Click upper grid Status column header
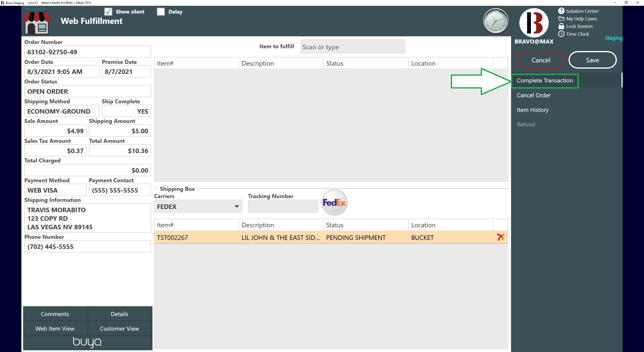 coord(366,63)
